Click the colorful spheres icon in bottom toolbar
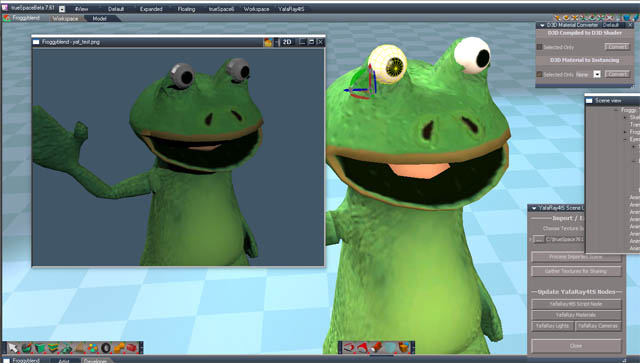 93,348
